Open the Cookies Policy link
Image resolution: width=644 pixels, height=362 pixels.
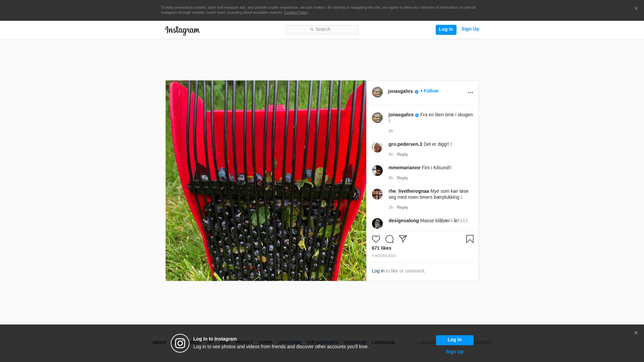tap(296, 12)
